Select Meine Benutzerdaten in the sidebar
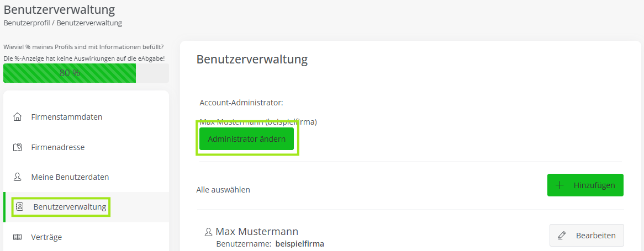 click(x=70, y=177)
